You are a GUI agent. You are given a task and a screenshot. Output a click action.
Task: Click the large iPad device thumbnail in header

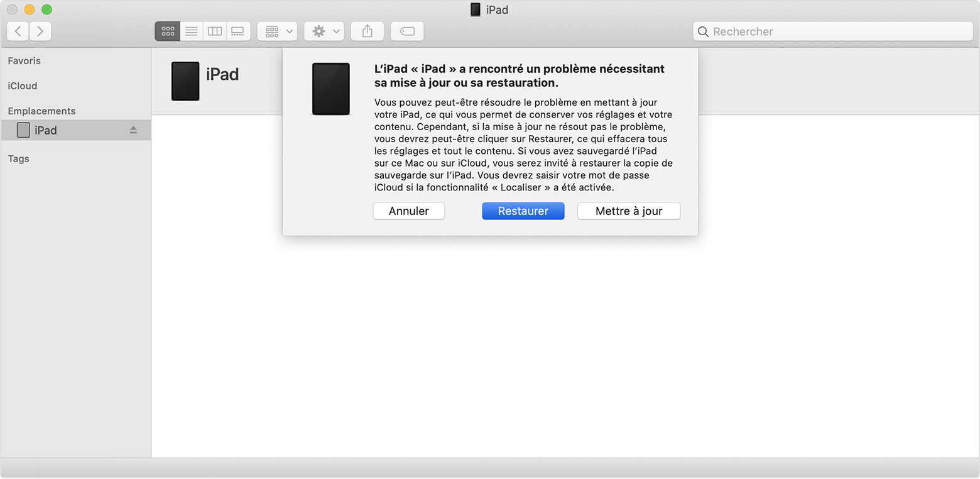point(185,81)
